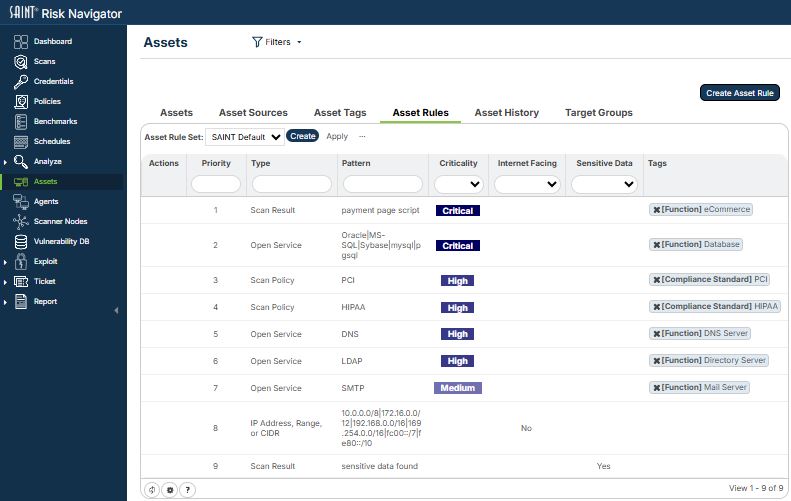Switch to the Asset History tab
Screen dimensions: 791x501
pos(507,113)
